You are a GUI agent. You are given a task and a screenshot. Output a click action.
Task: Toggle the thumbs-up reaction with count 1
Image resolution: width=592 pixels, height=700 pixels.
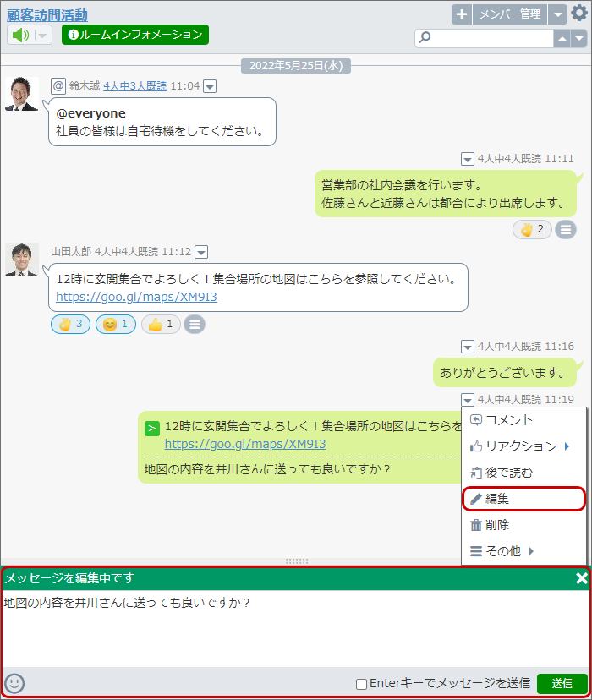(x=161, y=324)
